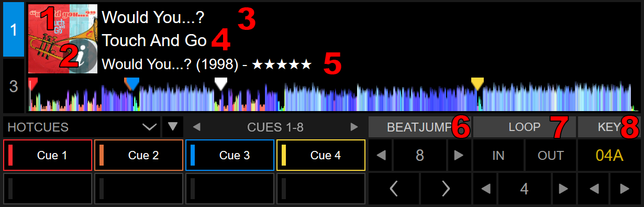Switch to deck 1
This screenshot has height=207, width=644.
pos(14,29)
